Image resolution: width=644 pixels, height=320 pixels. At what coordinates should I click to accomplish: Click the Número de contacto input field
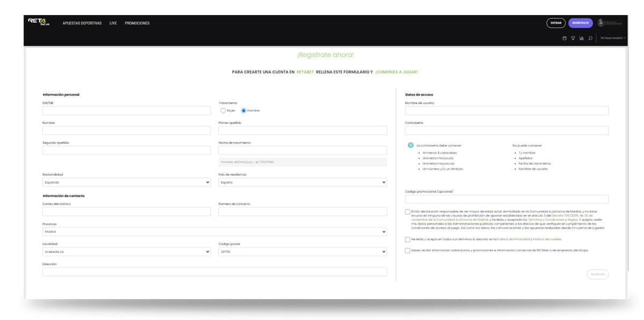point(303,212)
